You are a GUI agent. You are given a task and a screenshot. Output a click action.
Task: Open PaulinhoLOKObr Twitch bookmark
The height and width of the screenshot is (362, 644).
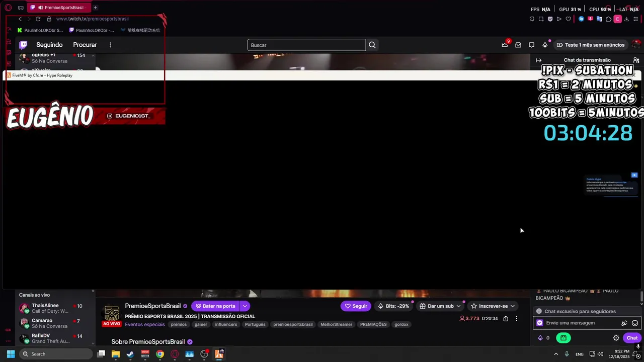click(x=93, y=30)
